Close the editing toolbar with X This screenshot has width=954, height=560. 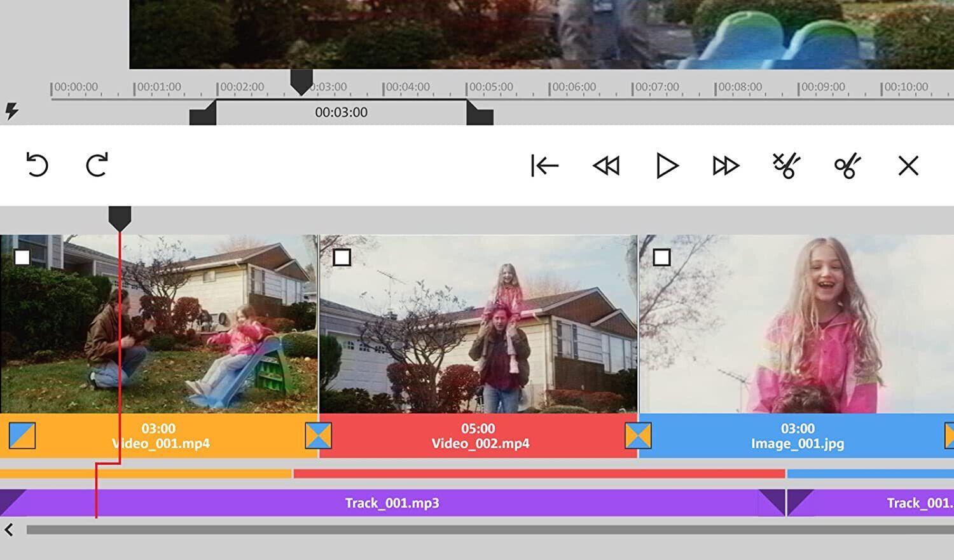pyautogui.click(x=908, y=166)
